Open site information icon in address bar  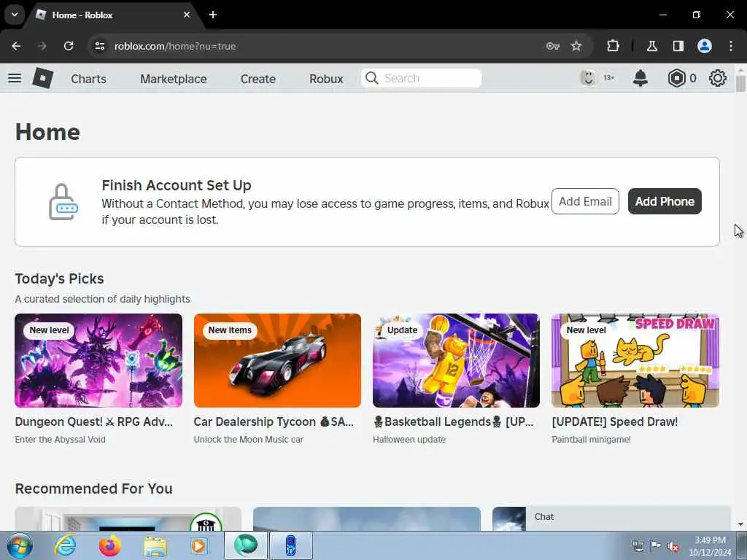pyautogui.click(x=99, y=46)
